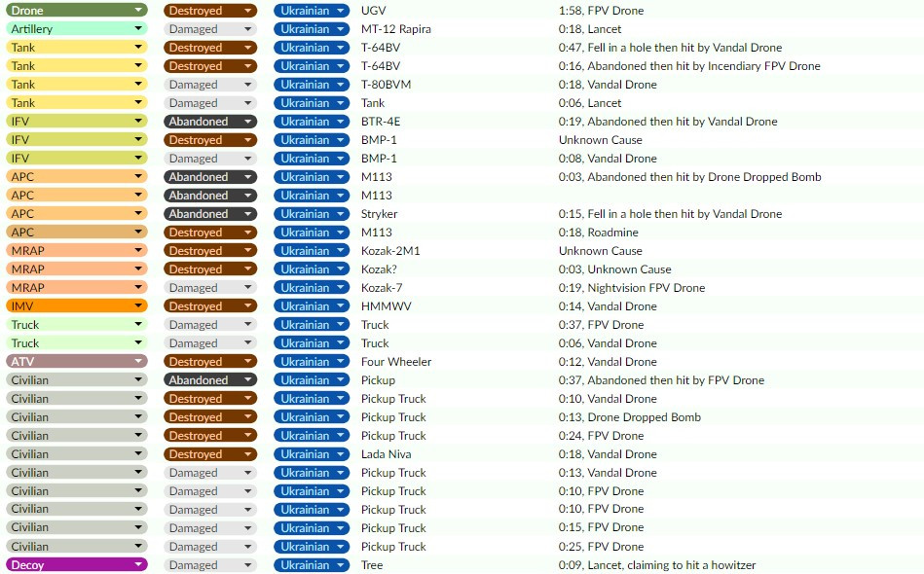Image resolution: width=924 pixels, height=574 pixels.
Task: Select the 'Four Wheeler' cell
Action: 396,362
